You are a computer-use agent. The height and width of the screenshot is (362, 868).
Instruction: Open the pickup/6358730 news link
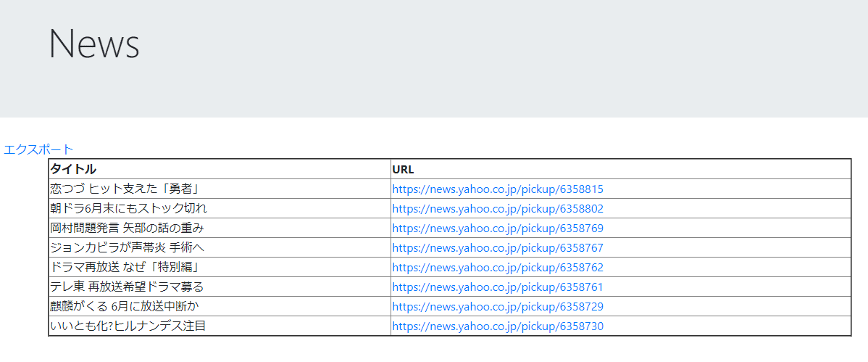pyautogui.click(x=497, y=326)
